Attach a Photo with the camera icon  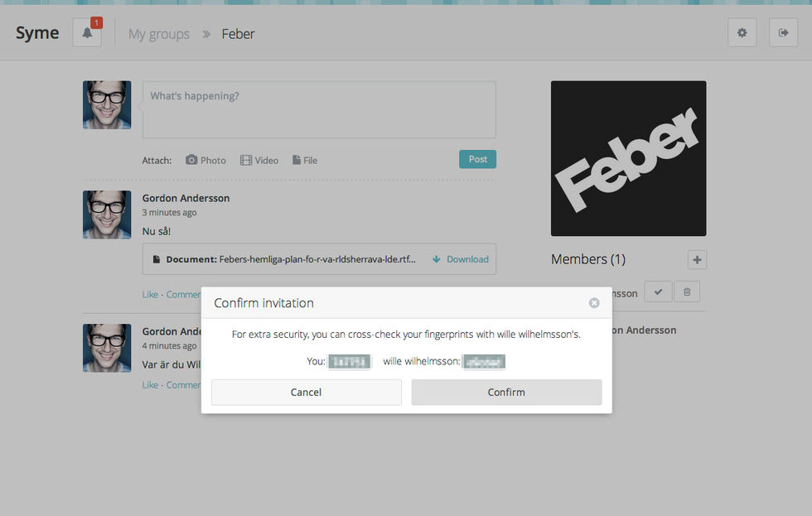pyautogui.click(x=205, y=161)
